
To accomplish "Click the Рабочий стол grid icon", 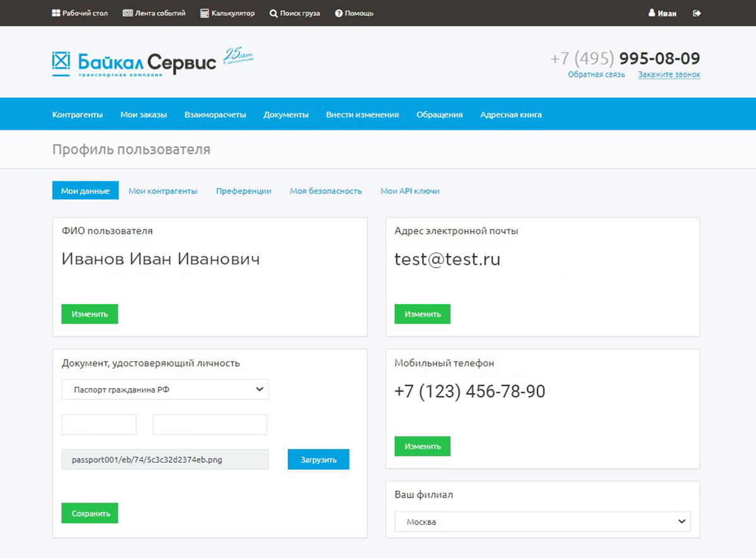I will (x=56, y=13).
